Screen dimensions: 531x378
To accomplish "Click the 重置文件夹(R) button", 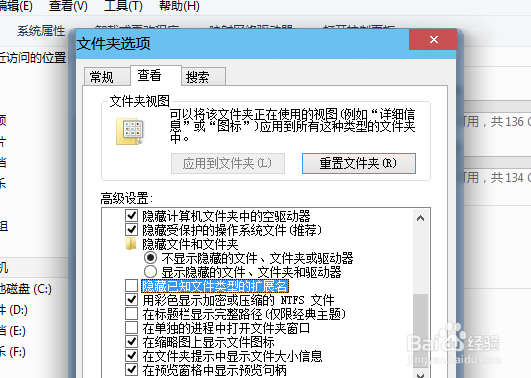I will 359,163.
